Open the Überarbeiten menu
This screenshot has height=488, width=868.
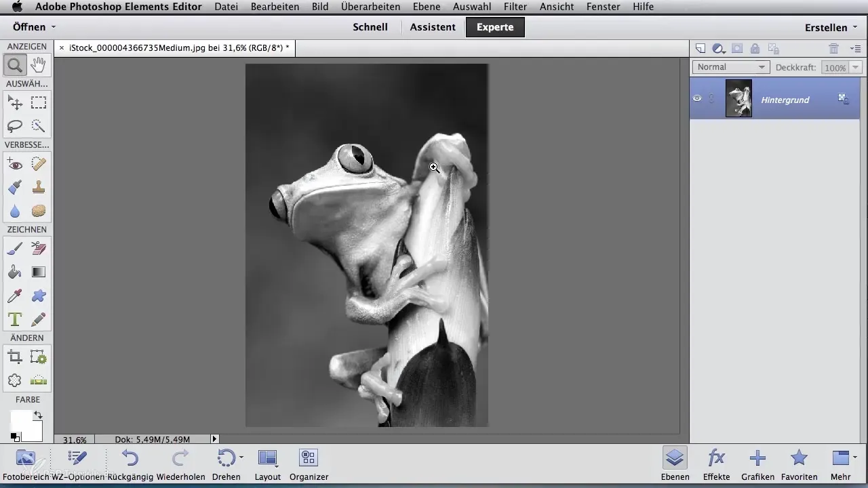371,7
